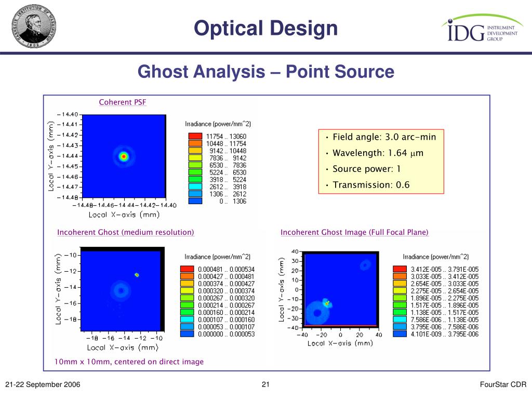The image size is (532, 399).
Task: Select yellow swatch for 0.000320 .. 0.000374
Action: coord(187,291)
